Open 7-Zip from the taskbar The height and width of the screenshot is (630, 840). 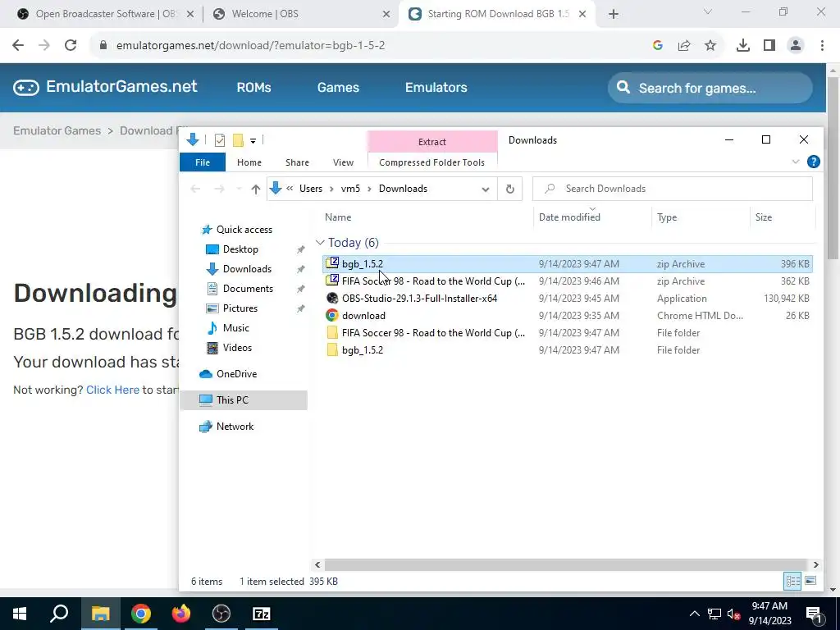pyautogui.click(x=262, y=614)
